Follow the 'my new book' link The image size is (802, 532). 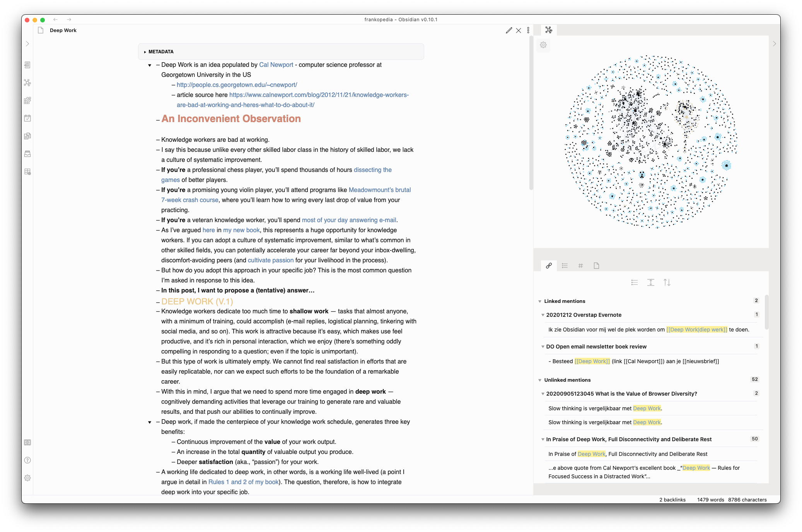pyautogui.click(x=241, y=230)
